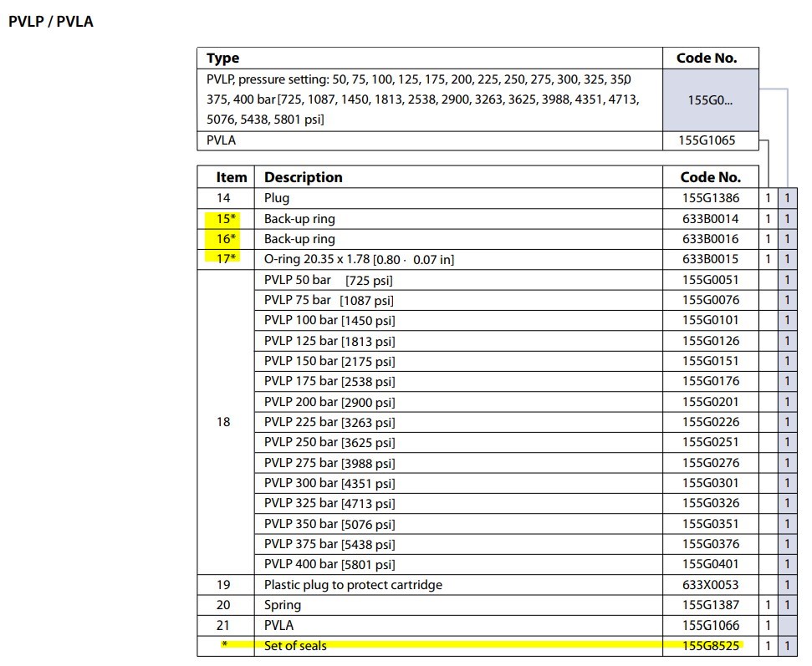Select the highlighted item 17* cell

(222, 259)
